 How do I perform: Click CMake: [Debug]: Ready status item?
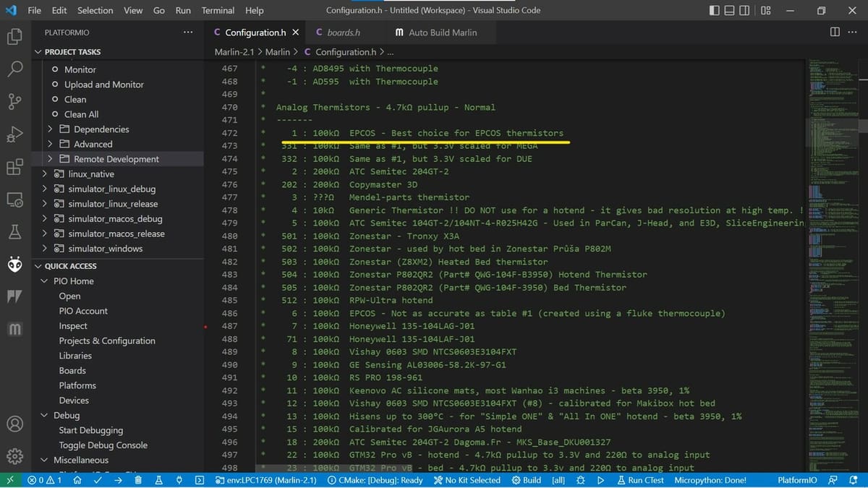click(x=375, y=480)
